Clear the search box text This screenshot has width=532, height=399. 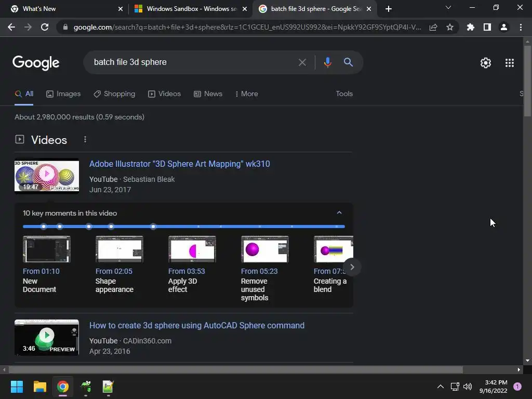[302, 62]
